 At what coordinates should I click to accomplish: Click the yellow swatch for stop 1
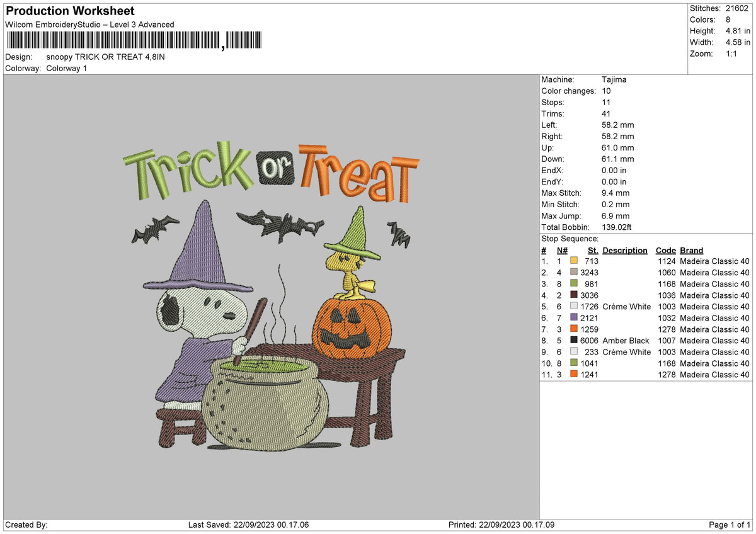pos(574,261)
